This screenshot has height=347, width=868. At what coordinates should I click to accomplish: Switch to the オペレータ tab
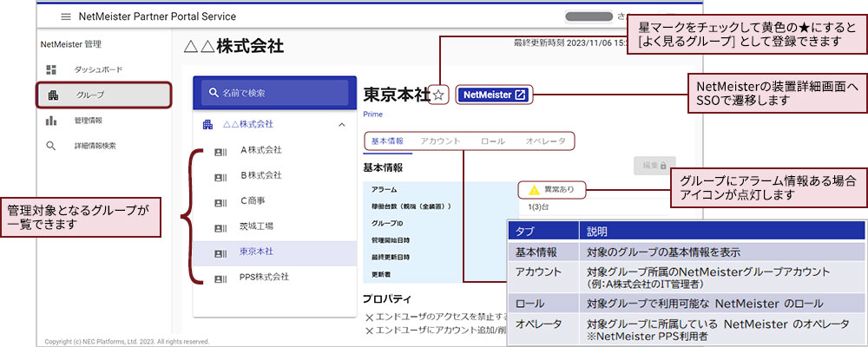click(545, 141)
